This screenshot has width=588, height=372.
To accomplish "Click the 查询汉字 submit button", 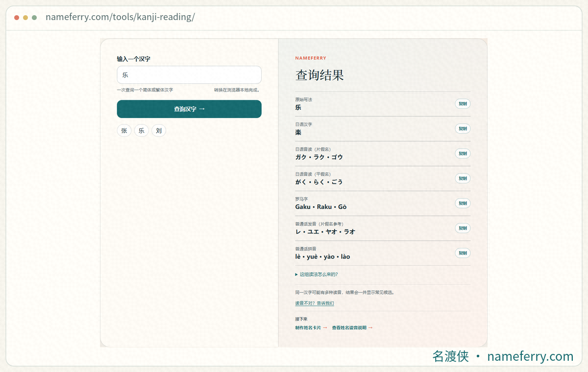I will tap(189, 109).
